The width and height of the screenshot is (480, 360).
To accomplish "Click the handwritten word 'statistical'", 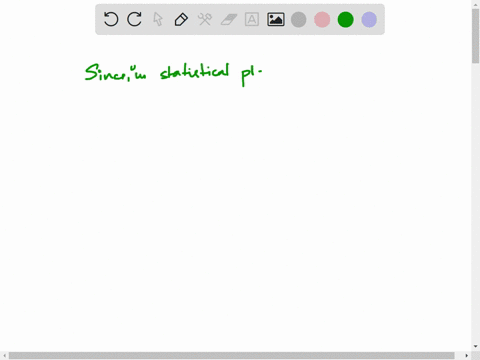I will (x=195, y=71).
